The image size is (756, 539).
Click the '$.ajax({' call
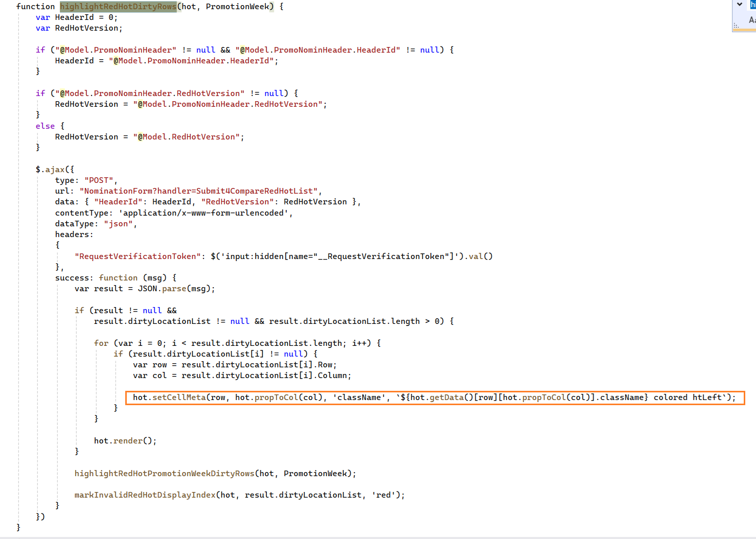pos(55,170)
